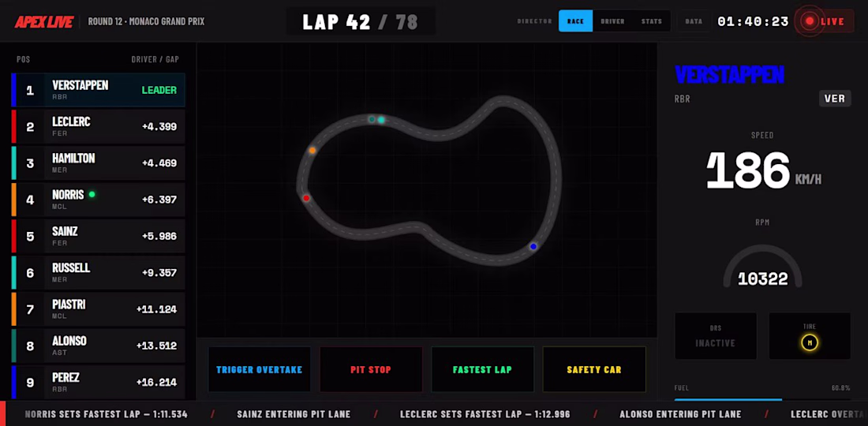Click the Safety Car button
The width and height of the screenshot is (868, 426).
tap(594, 369)
